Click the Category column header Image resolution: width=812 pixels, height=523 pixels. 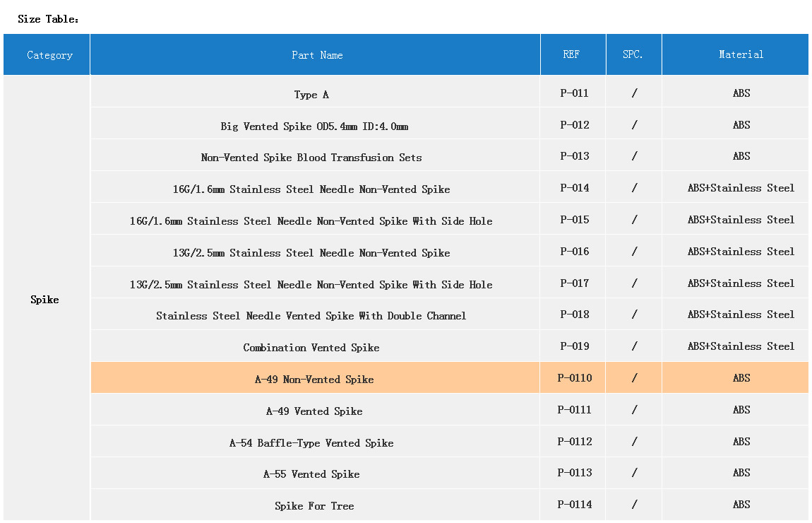click(49, 55)
